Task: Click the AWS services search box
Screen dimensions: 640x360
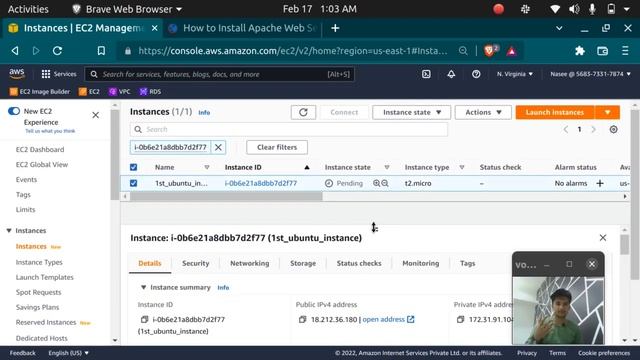Action: tap(220, 74)
